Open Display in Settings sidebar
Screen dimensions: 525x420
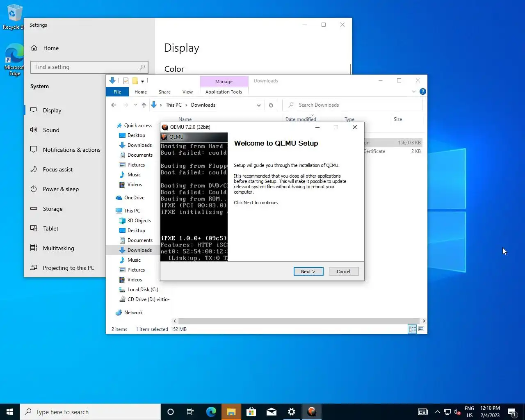click(x=52, y=110)
